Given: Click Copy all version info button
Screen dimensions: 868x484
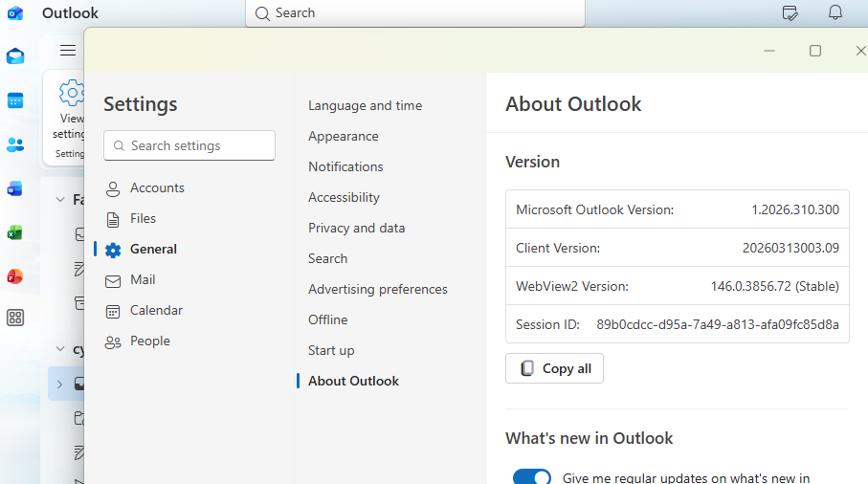Looking at the screenshot, I should pos(554,368).
